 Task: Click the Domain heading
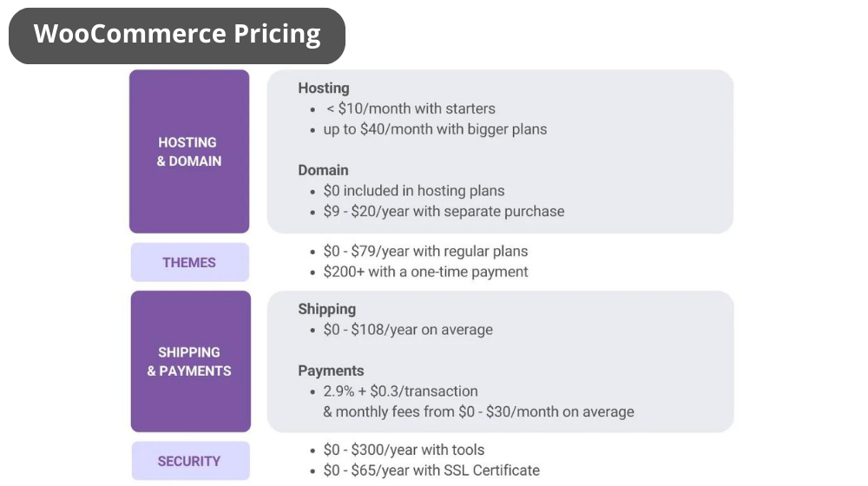323,170
